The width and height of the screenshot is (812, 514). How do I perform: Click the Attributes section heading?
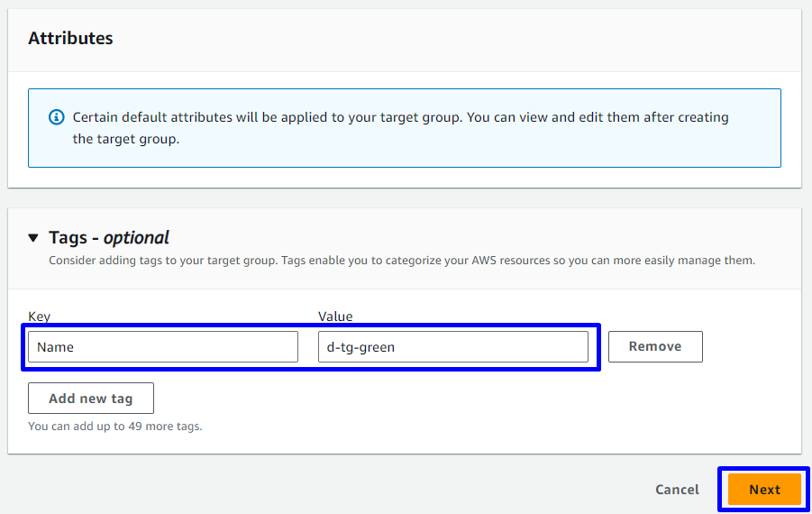click(70, 39)
